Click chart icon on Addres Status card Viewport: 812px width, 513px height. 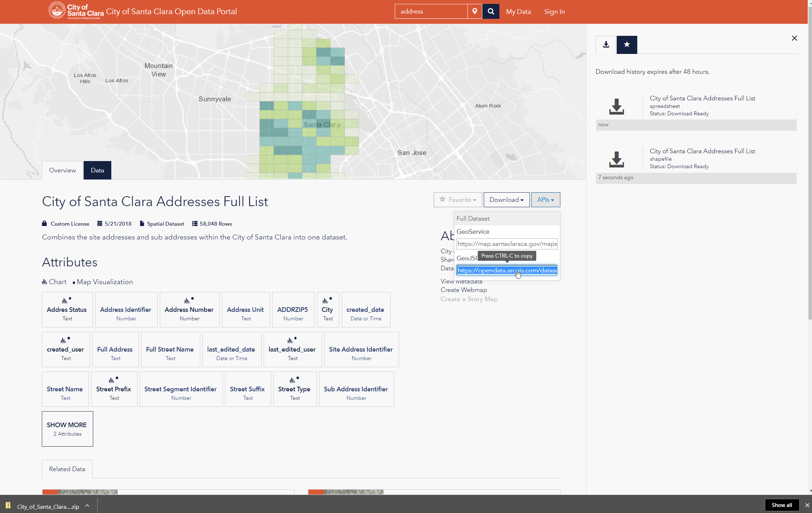(x=65, y=300)
